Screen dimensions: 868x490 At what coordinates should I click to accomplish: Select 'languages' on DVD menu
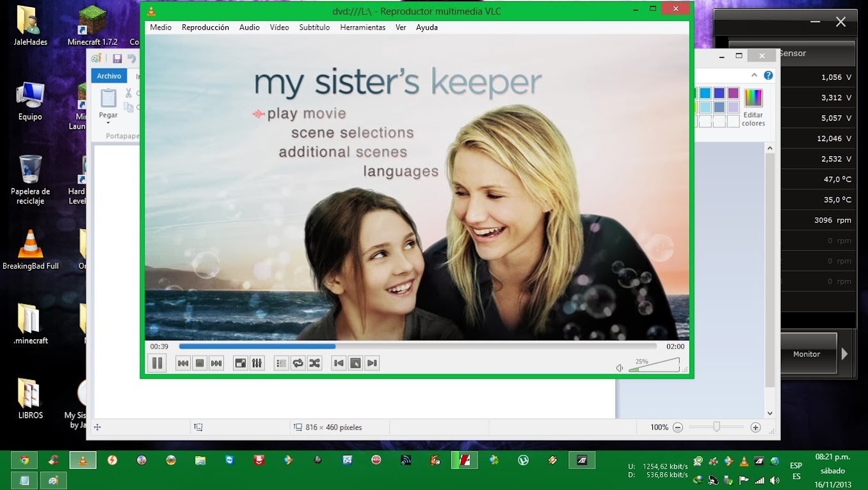401,171
